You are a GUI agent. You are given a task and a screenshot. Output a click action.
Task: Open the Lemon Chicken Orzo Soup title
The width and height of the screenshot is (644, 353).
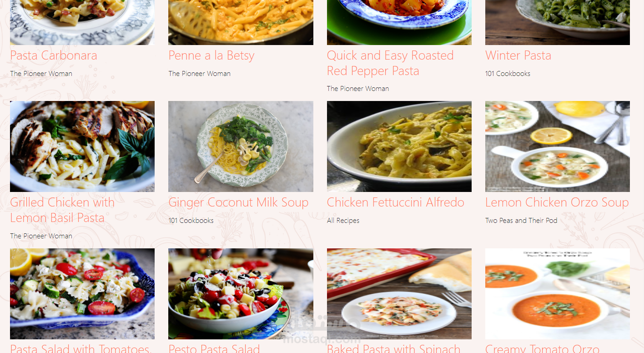click(x=557, y=202)
